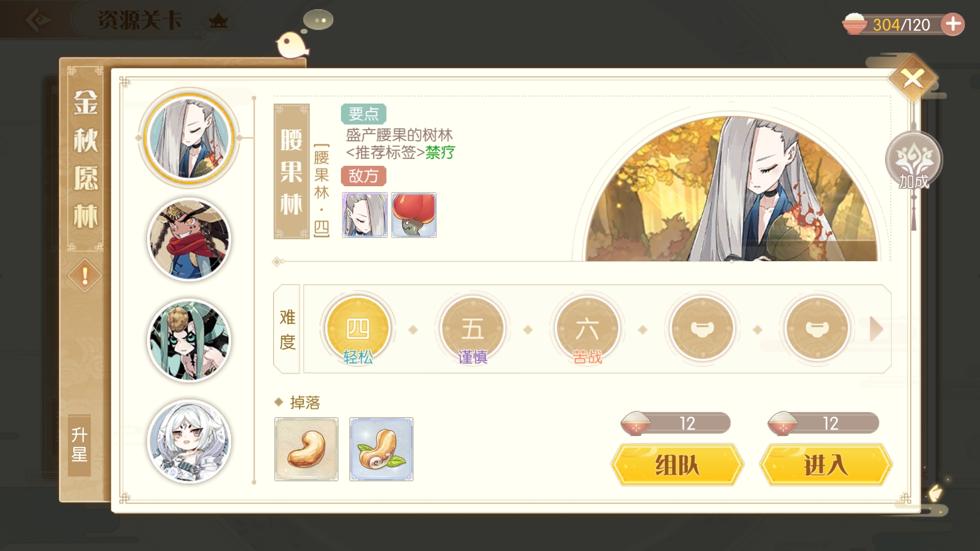View the red mushroom enemy icon
The height and width of the screenshot is (551, 980).
point(414,215)
